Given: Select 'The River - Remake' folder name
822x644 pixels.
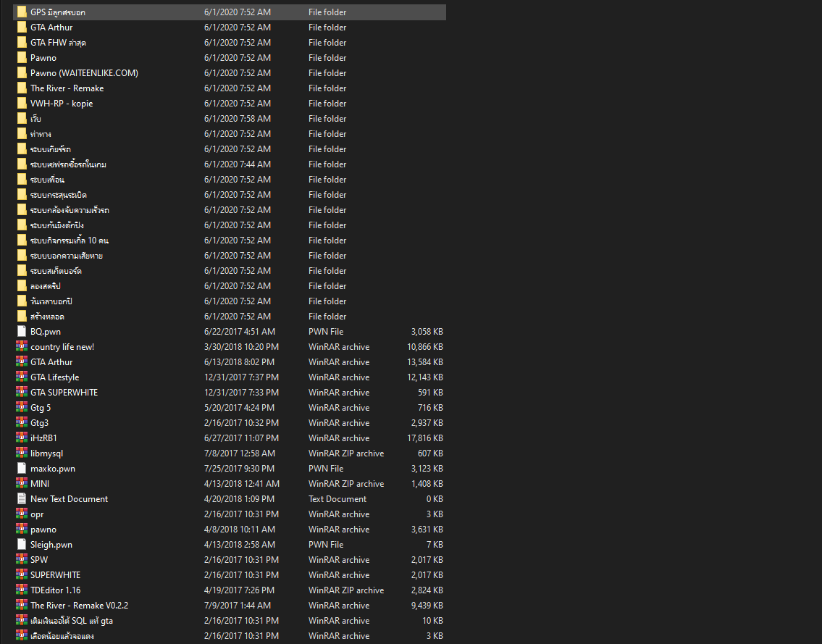Looking at the screenshot, I should [x=67, y=88].
